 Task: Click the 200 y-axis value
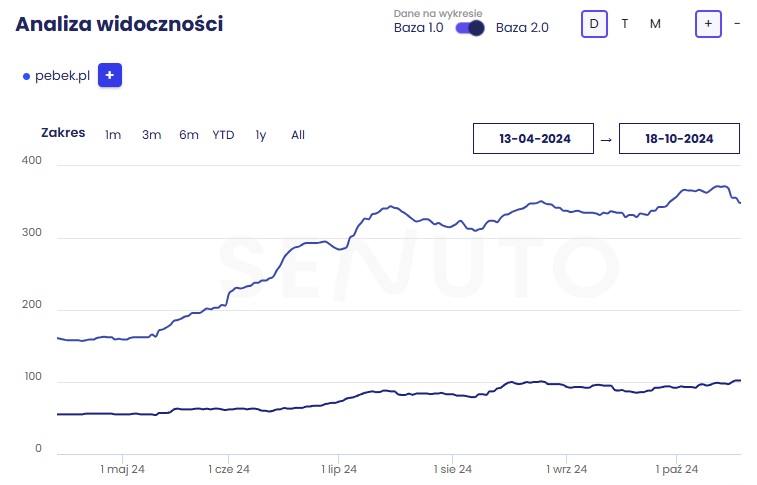[x=31, y=305]
